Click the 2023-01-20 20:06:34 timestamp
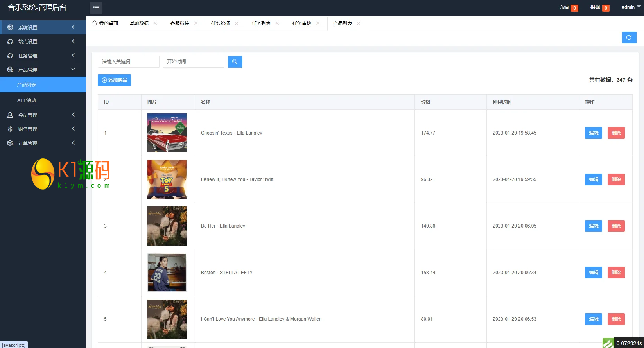This screenshot has width=644, height=348. 515,273
